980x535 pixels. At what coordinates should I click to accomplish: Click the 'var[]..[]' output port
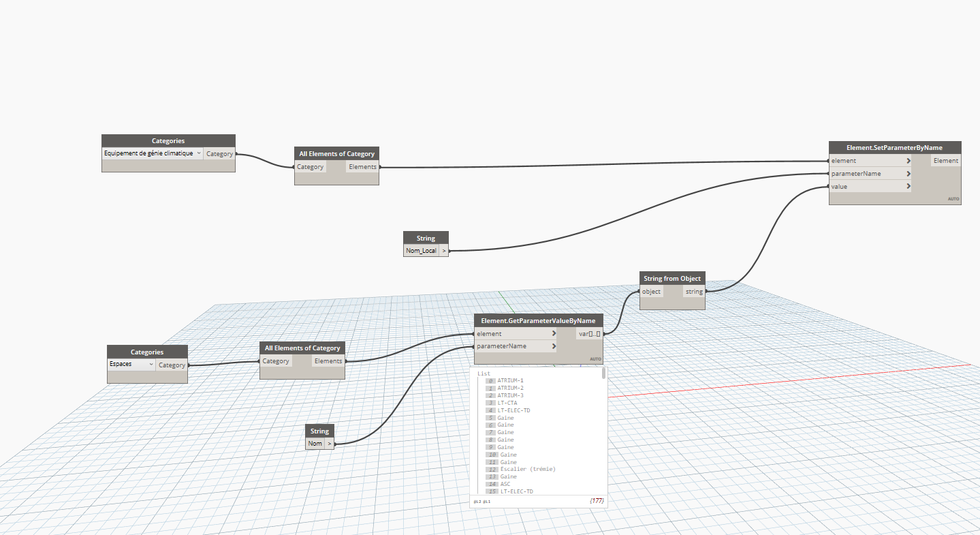(x=588, y=334)
